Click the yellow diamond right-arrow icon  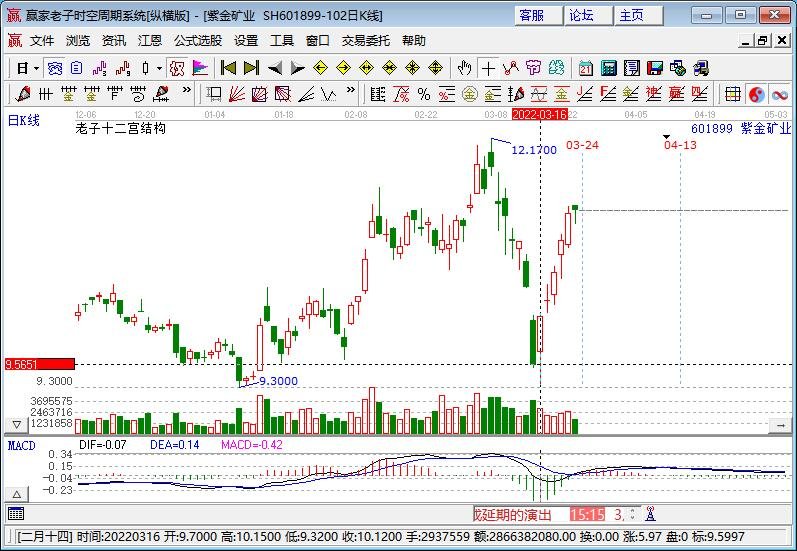click(x=344, y=68)
